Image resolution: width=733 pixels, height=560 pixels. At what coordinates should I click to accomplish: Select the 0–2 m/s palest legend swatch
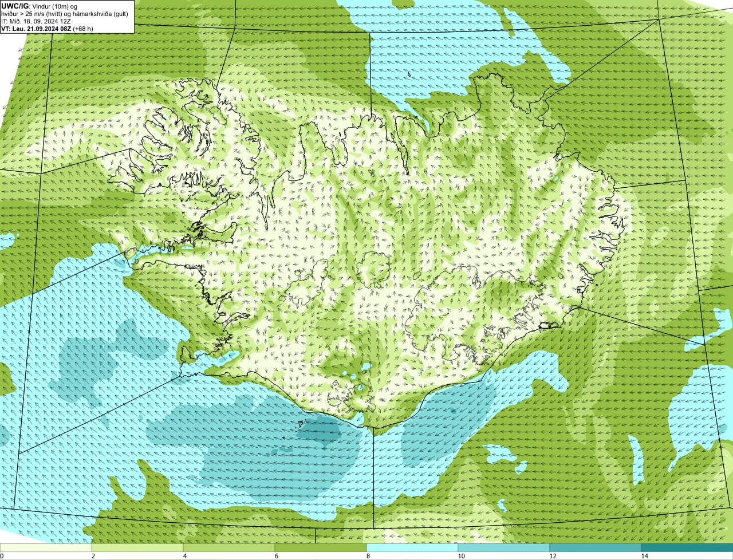click(x=46, y=547)
